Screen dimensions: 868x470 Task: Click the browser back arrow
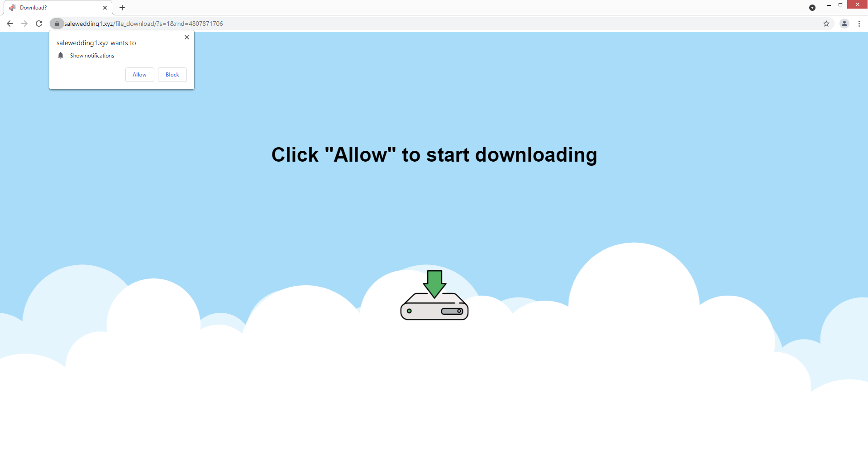coord(10,24)
